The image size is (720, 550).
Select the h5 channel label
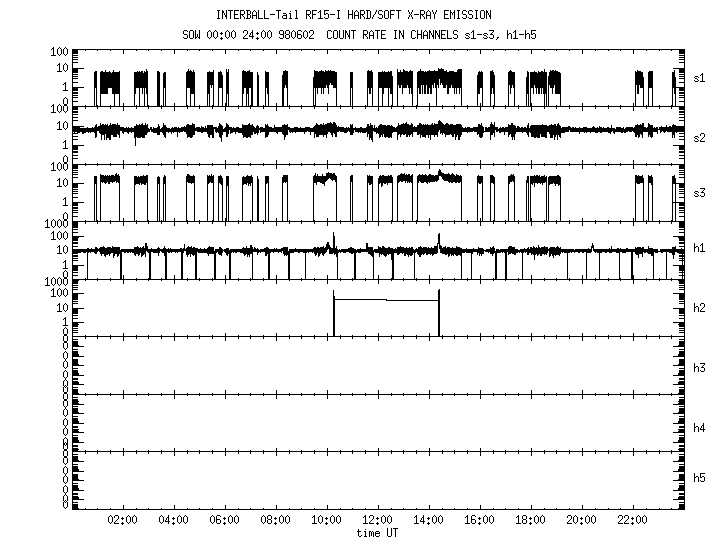(700, 482)
